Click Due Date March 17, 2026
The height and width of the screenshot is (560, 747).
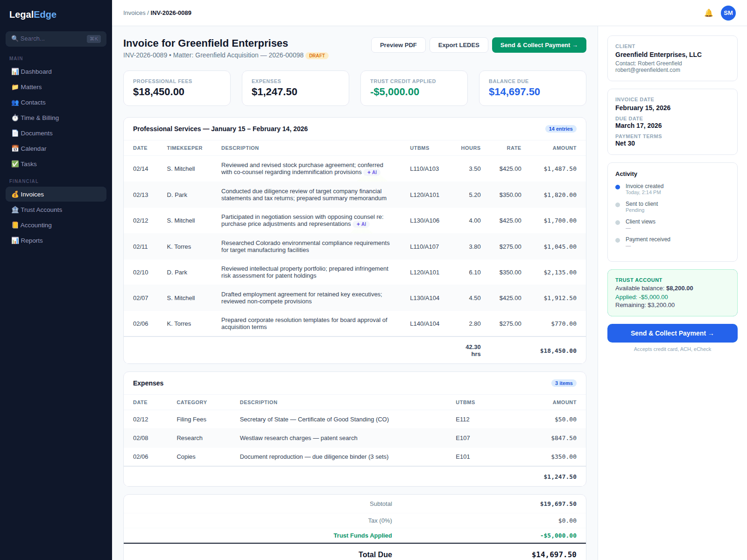click(x=638, y=126)
